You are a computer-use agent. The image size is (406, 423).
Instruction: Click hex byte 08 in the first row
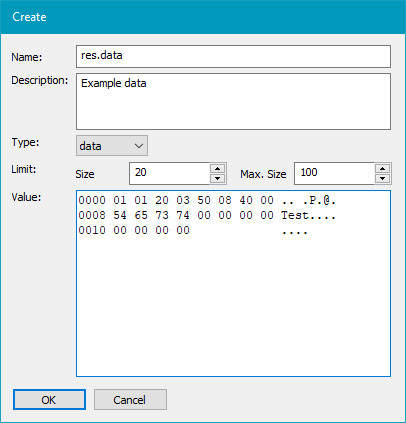(x=225, y=200)
